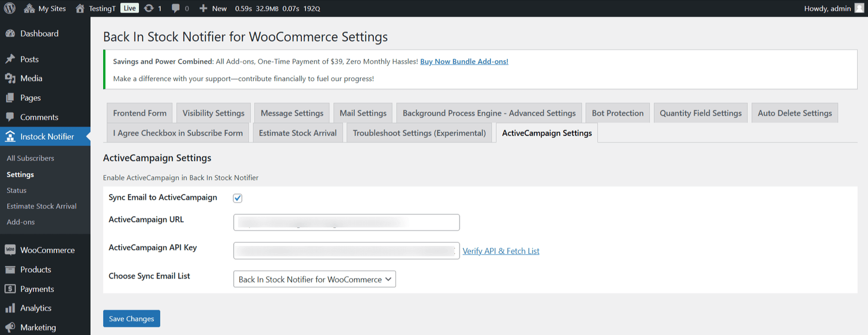Open Estimate Stock Arrival sidebar submenu item
Screen dimensions: 868x335
[x=42, y=206]
